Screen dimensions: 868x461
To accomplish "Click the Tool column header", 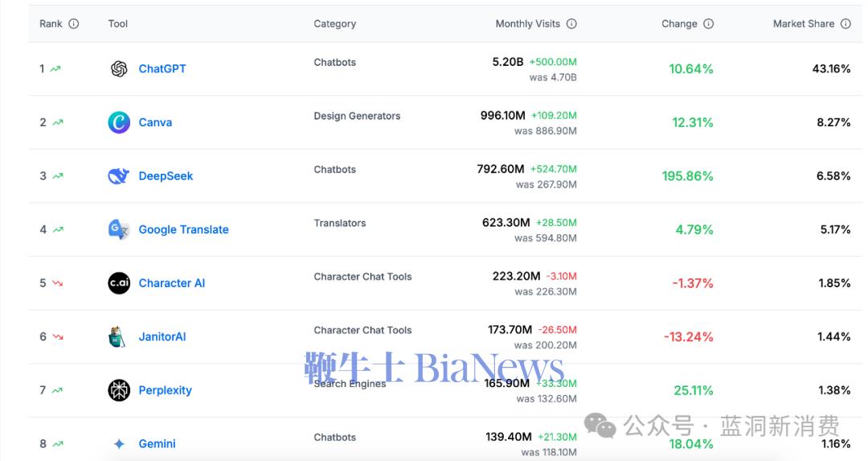I will 118,24.
